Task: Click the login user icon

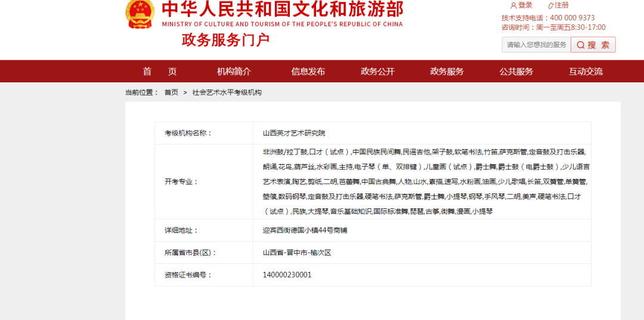Action: pyautogui.click(x=513, y=5)
